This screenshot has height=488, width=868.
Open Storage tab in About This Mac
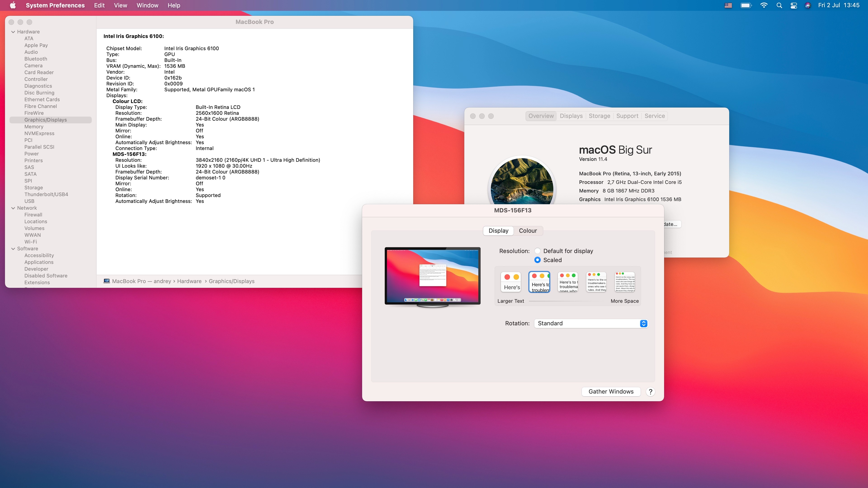point(599,116)
